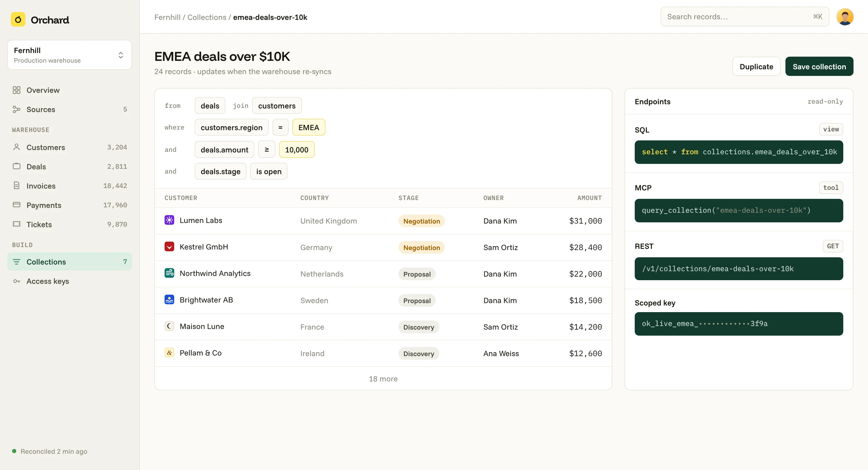Screen dimensions: 868x470
Task: Click the Pellam & Co ampersand logo
Action: point(169,353)
